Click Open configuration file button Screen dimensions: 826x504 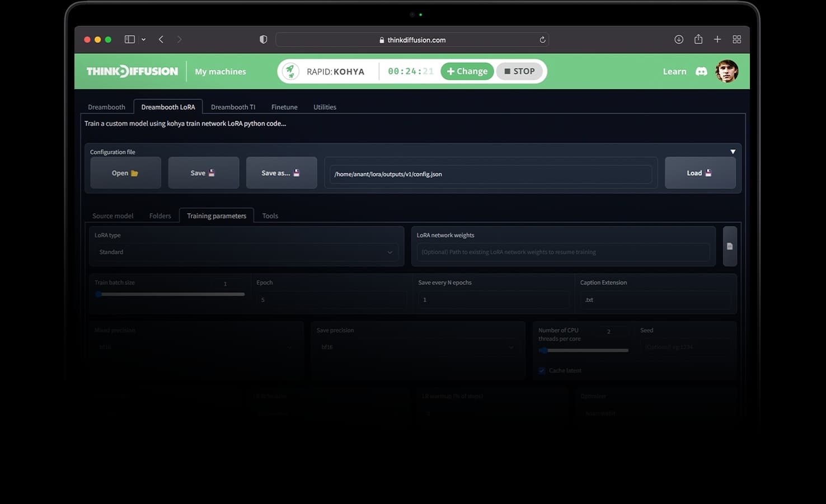pyautogui.click(x=125, y=173)
